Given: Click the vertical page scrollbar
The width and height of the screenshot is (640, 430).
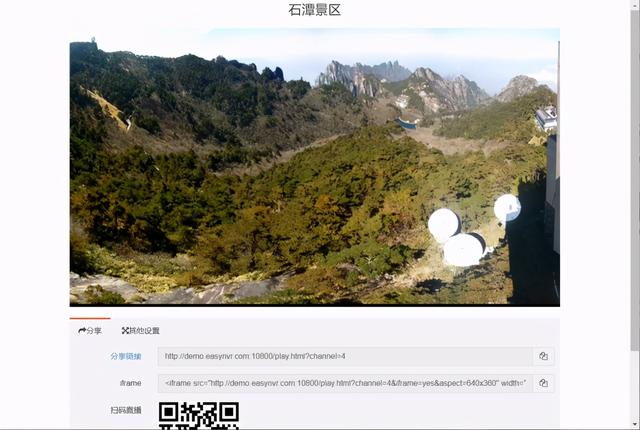Looking at the screenshot, I should tap(635, 180).
